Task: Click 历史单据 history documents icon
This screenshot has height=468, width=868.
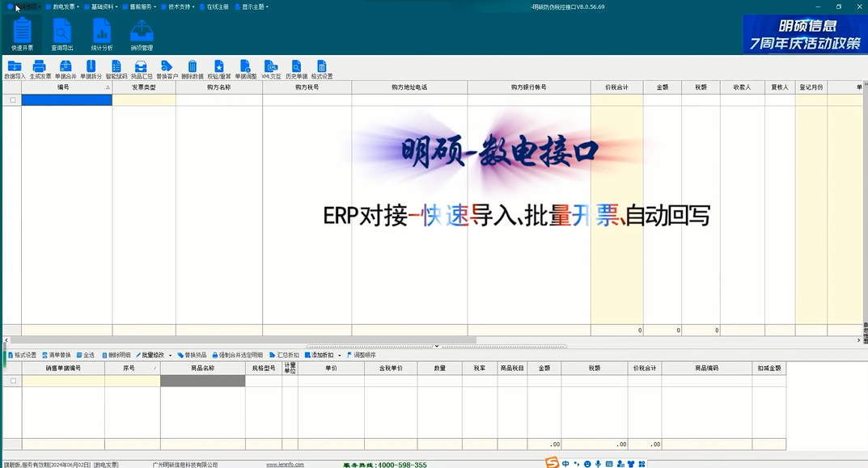Action: [x=296, y=70]
